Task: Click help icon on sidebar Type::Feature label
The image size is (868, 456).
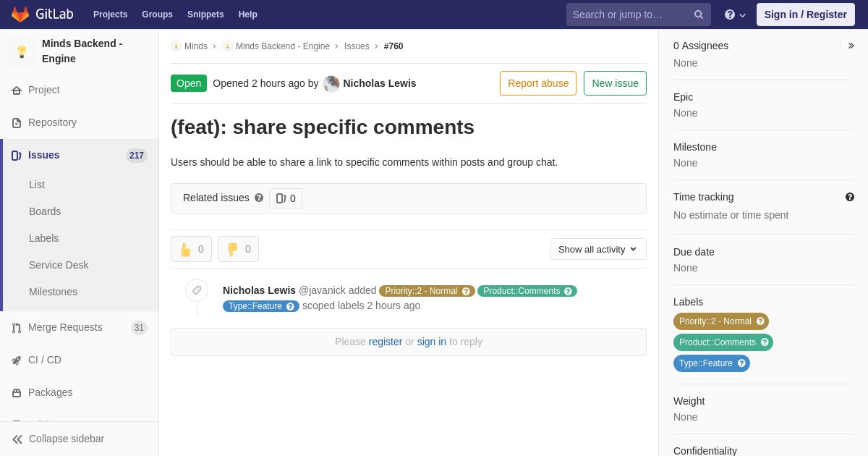Action: coord(741,363)
